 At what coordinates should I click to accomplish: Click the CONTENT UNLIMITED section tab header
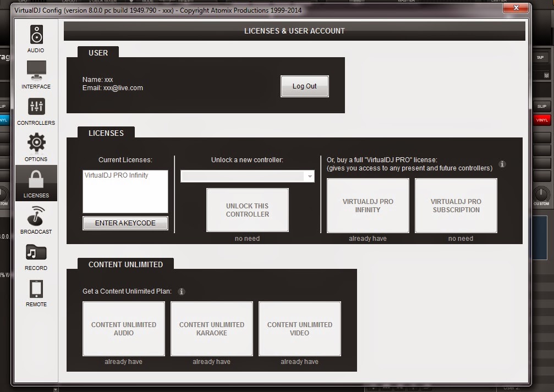[x=125, y=264]
